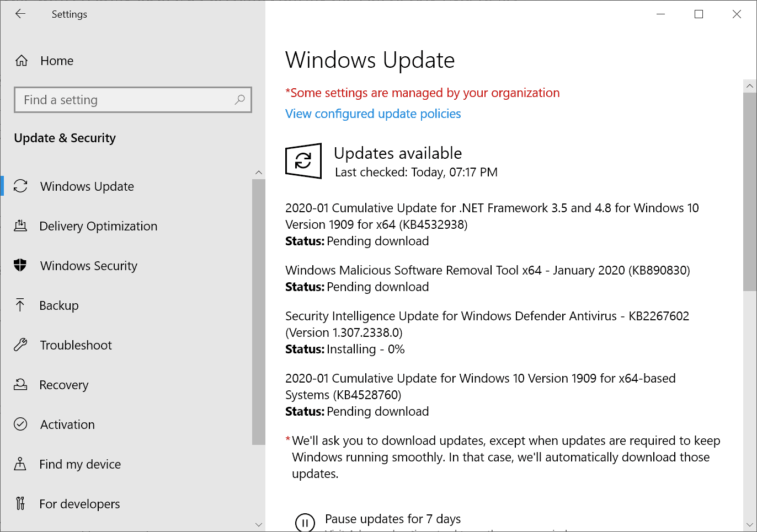Click Last checked: Today, 07:17 PM text
The image size is (757, 532).
click(417, 172)
